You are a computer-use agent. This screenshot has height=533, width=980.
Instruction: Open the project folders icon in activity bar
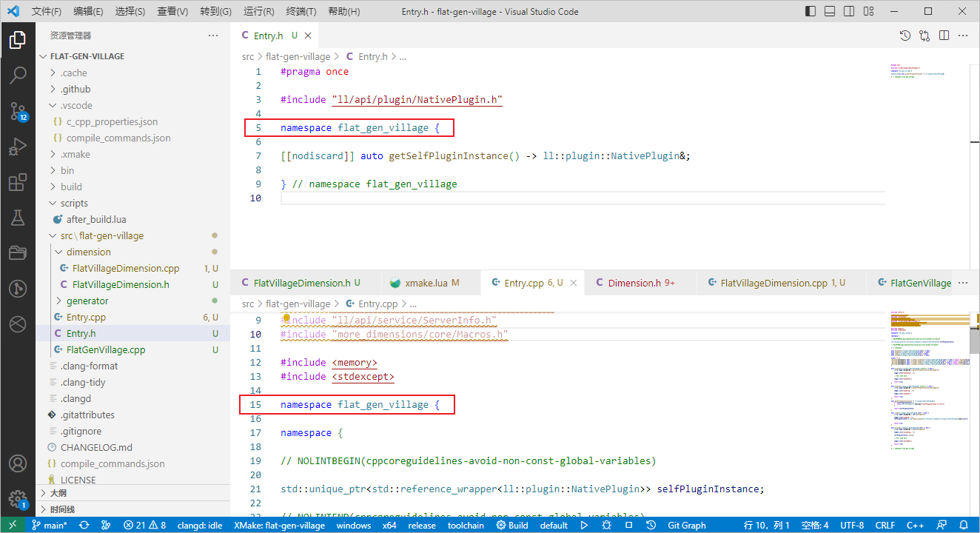[x=18, y=253]
